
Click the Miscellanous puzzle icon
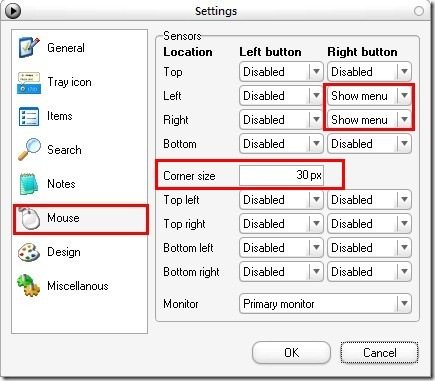(x=29, y=286)
